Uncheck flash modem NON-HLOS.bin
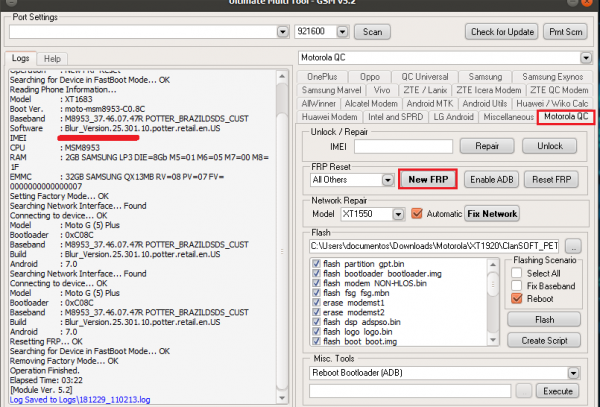This screenshot has width=600, height=407. (316, 283)
